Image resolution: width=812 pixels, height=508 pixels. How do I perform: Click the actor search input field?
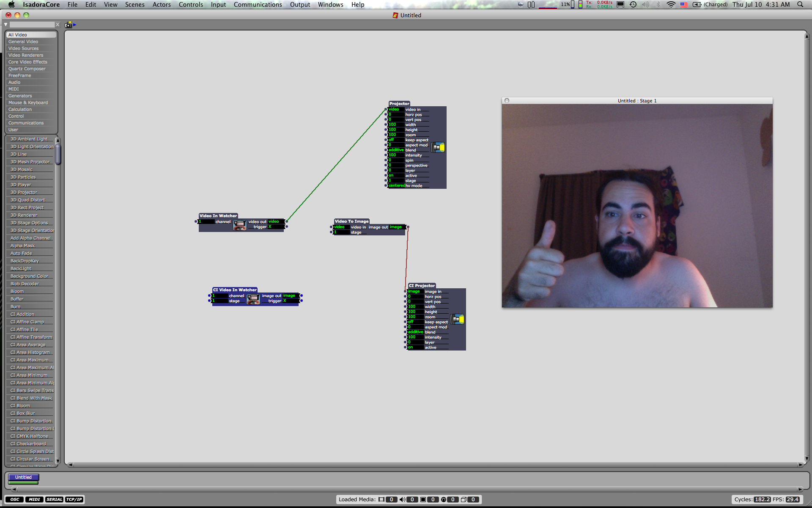click(32, 25)
